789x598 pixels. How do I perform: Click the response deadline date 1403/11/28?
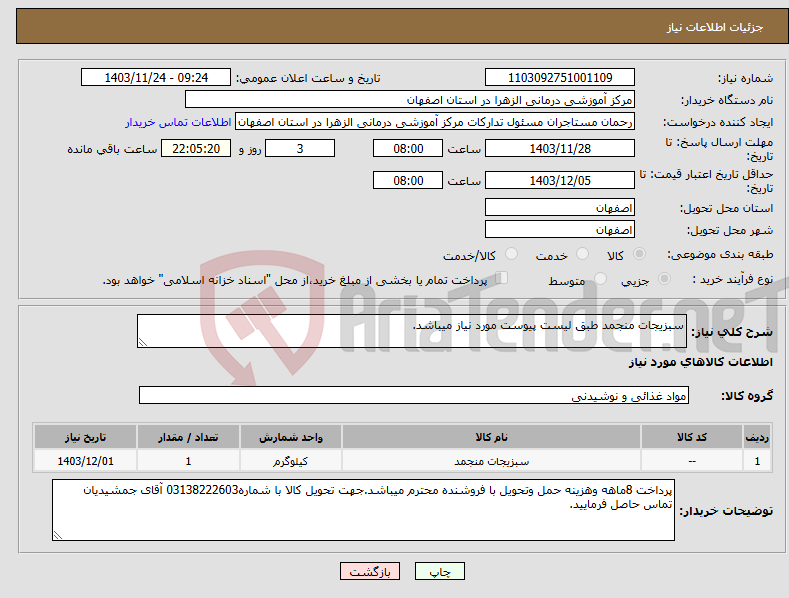coord(560,148)
